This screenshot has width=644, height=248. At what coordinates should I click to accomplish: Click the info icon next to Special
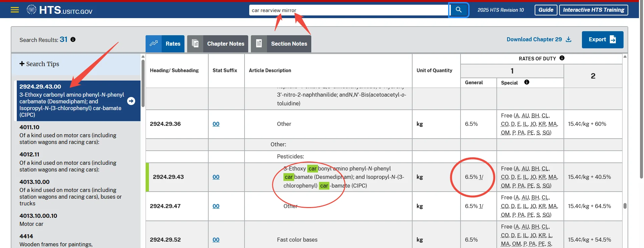pyautogui.click(x=527, y=82)
